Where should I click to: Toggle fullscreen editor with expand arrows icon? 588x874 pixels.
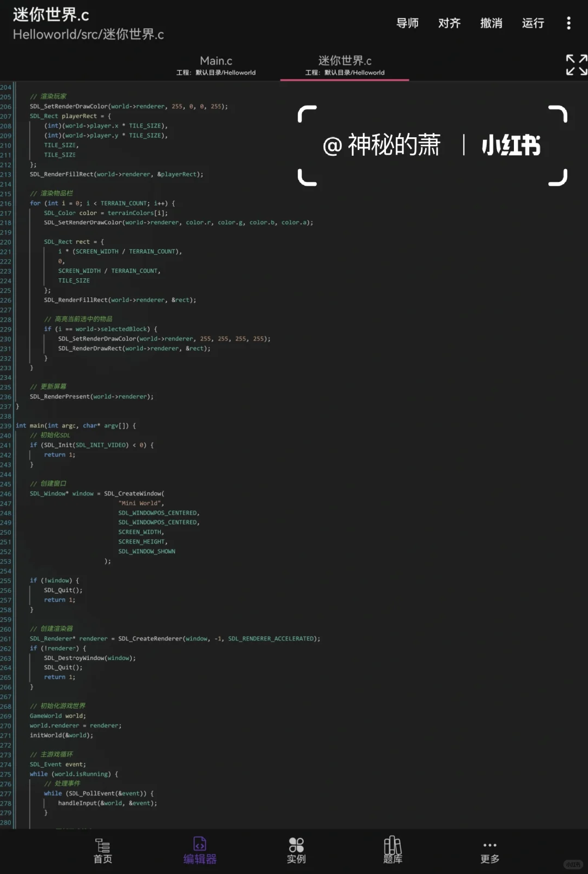[x=576, y=65]
